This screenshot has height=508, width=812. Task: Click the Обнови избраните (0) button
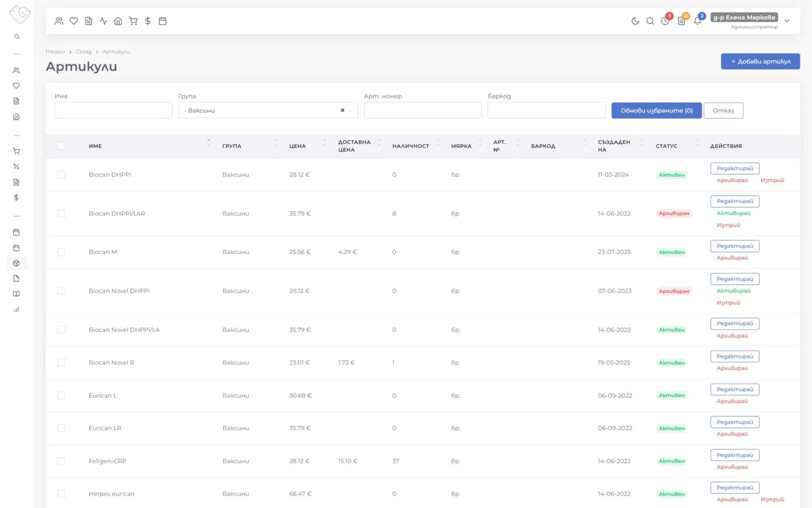point(657,111)
